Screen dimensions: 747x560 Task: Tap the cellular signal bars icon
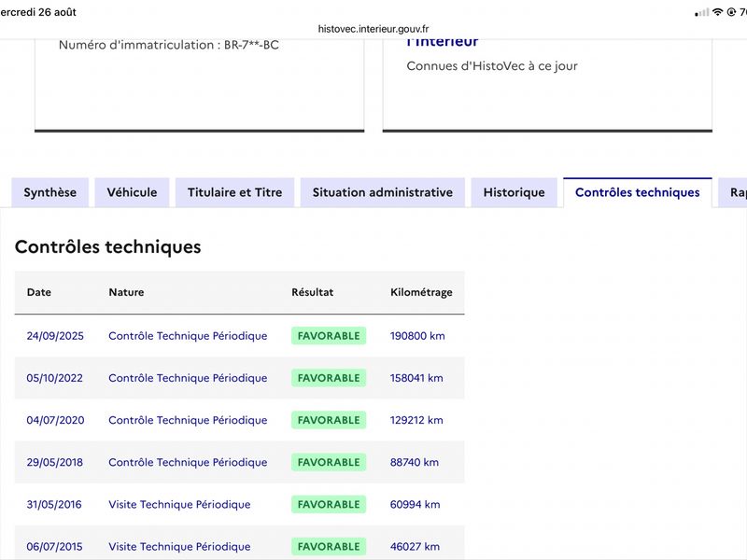(x=702, y=12)
